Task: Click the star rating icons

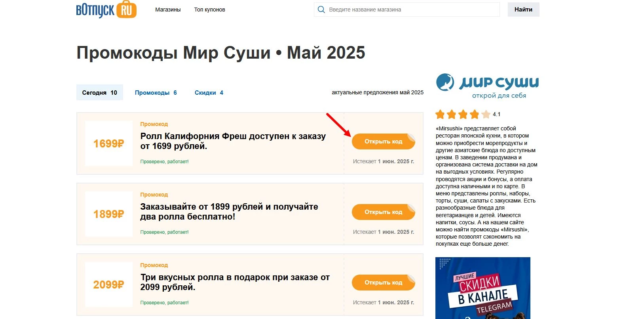Action: (x=463, y=115)
